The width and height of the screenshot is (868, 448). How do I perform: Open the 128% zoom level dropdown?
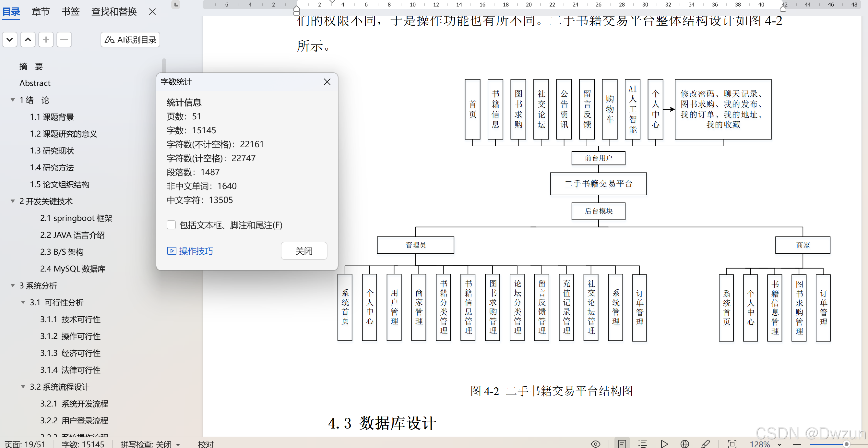tap(779, 444)
